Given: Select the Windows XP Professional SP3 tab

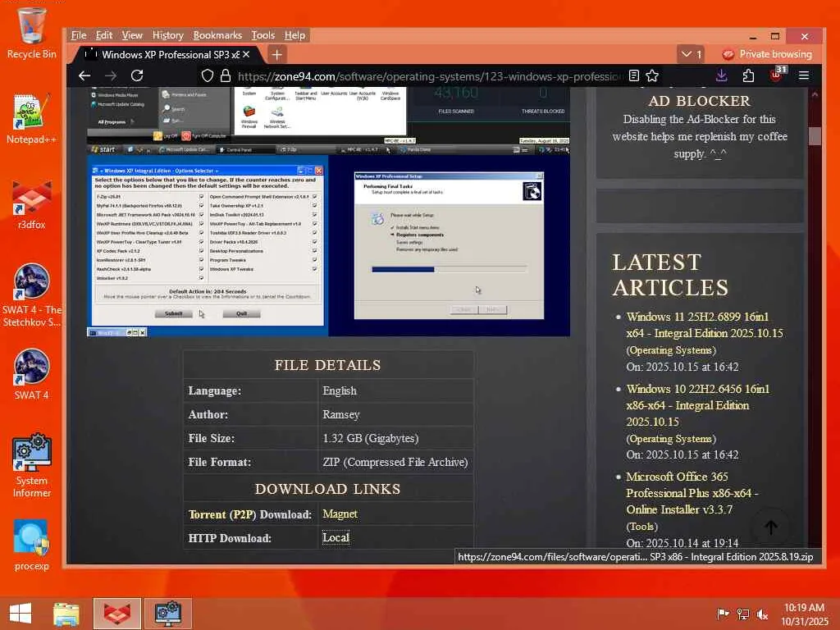Looking at the screenshot, I should (166, 54).
